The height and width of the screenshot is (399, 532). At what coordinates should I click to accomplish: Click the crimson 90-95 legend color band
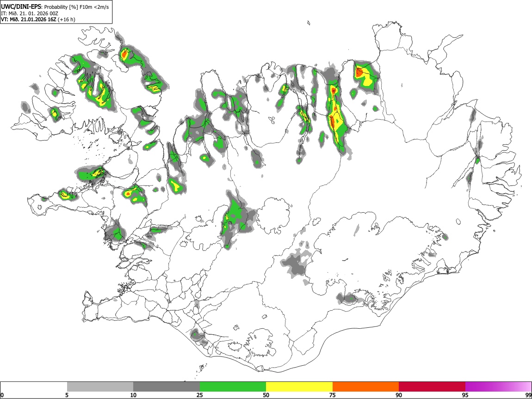tap(432, 387)
